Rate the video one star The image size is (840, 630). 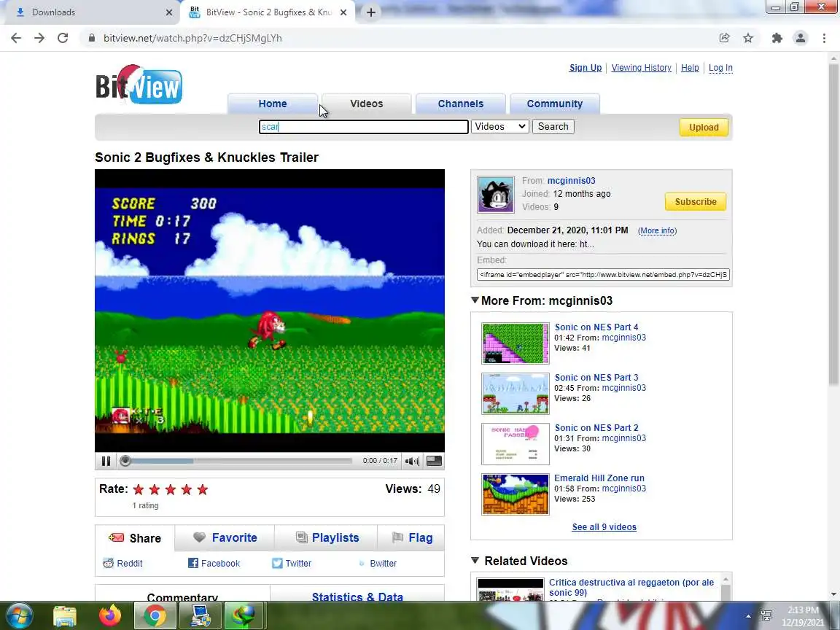pyautogui.click(x=139, y=489)
